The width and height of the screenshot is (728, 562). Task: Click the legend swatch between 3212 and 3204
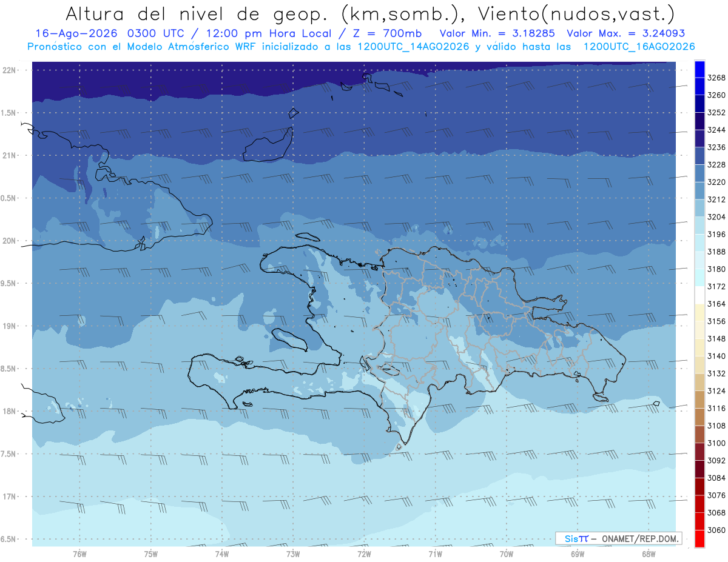coord(699,208)
